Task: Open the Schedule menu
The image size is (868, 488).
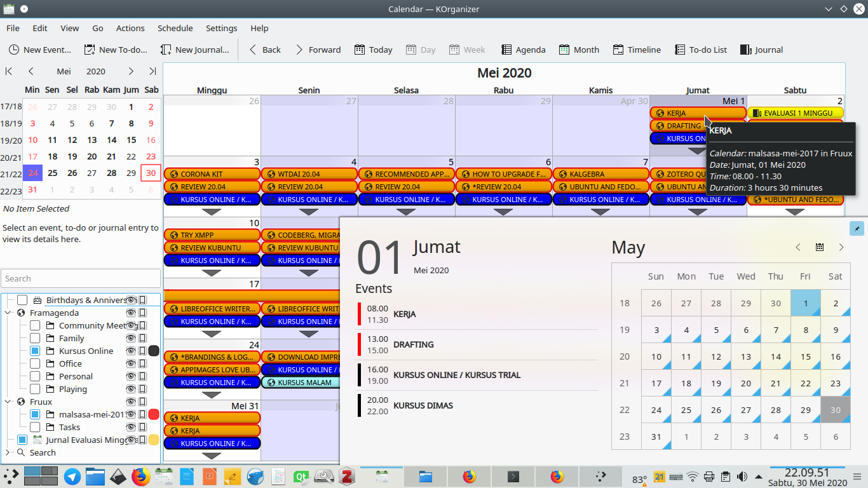Action: (x=175, y=28)
